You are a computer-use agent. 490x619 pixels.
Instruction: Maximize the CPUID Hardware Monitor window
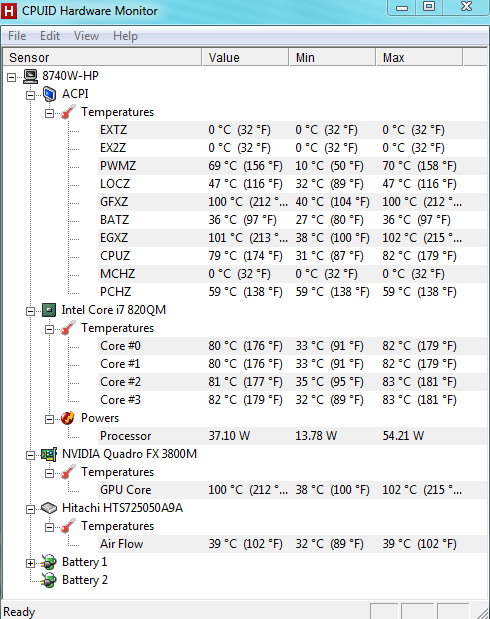[x=429, y=7]
